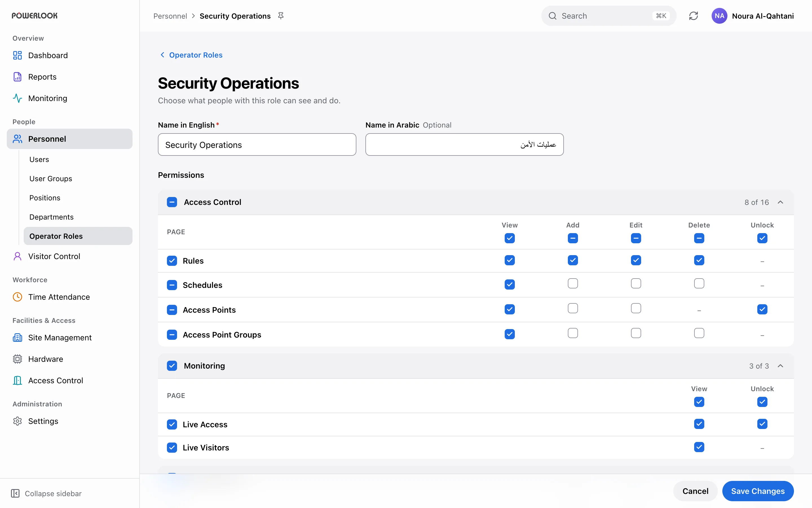Toggle the Monitoring Unlock column header checkbox
The image size is (812, 508).
tap(762, 402)
